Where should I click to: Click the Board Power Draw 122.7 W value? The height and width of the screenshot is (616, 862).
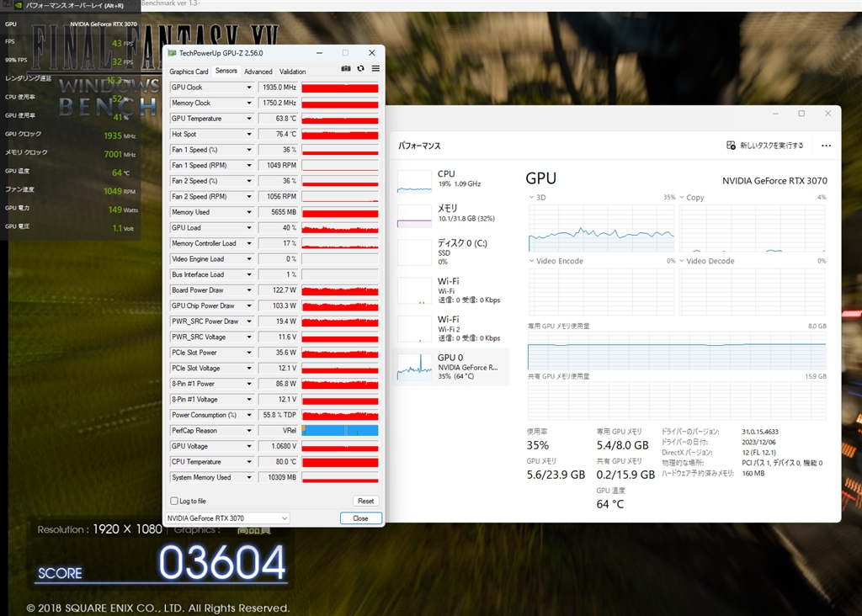click(278, 290)
